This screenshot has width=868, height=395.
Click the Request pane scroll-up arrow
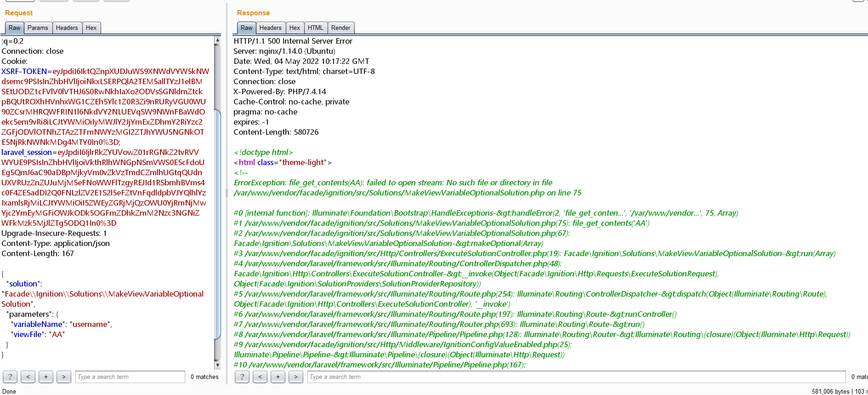tap(217, 40)
